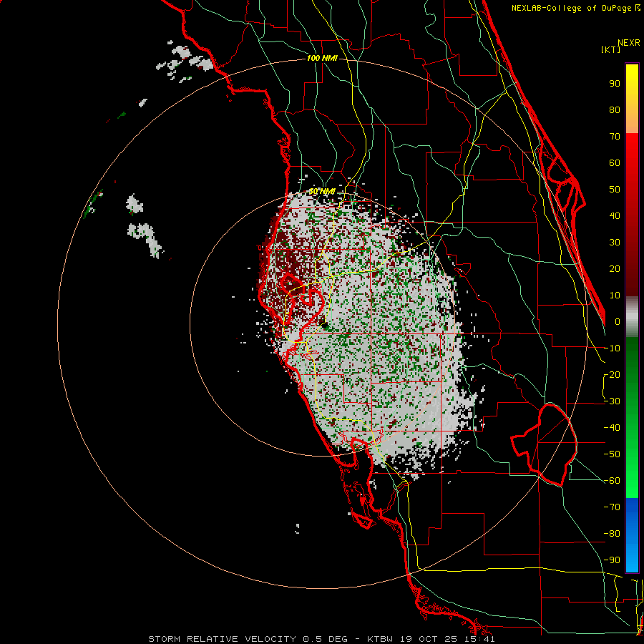Click the 50 NMI range ring label

[x=322, y=192]
